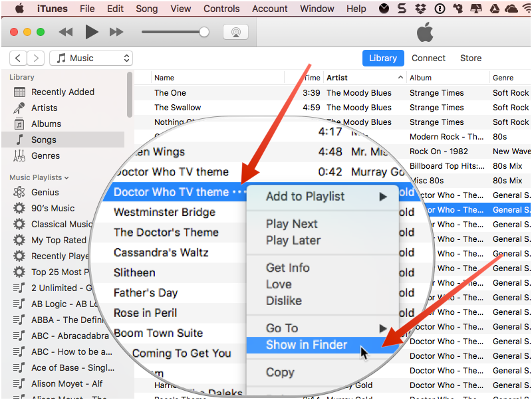The image size is (532, 400).
Task: Open the Genius playlist
Action: pyautogui.click(x=45, y=192)
